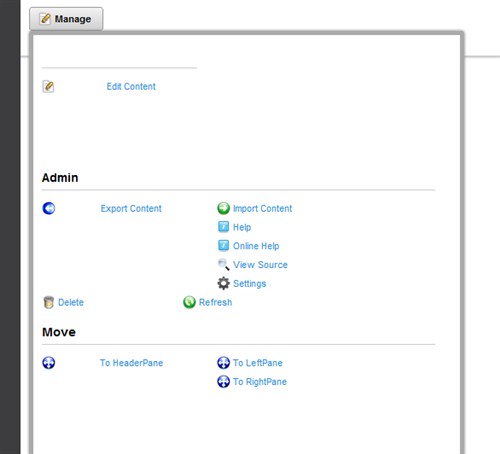
Task: Click the blue Export Content arrow icon
Action: 49,208
